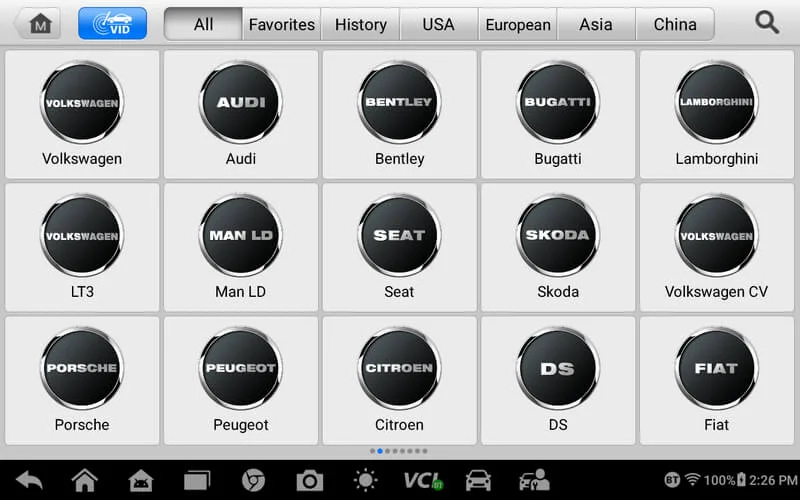Tap the car diagnostics shortcut icon
Viewport: 800px width, 500px height.
click(x=478, y=481)
